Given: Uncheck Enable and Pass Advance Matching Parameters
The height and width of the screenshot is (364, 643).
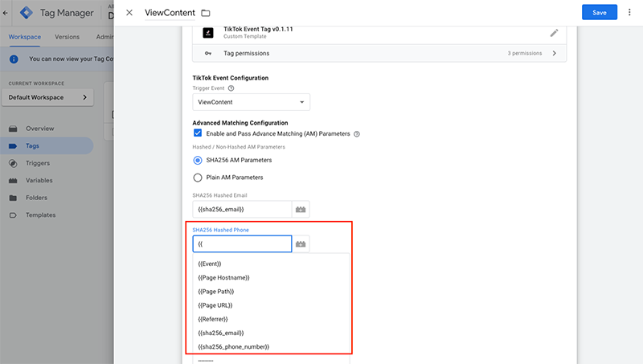Looking at the screenshot, I should [x=198, y=133].
